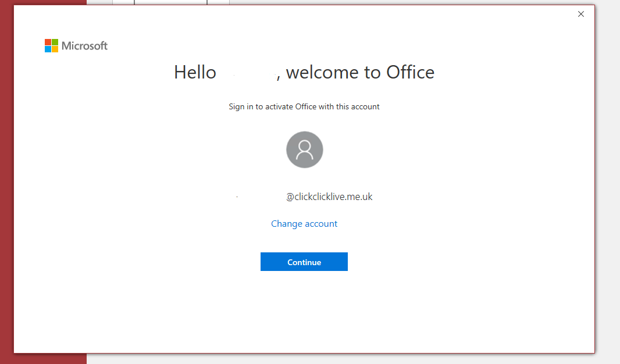This screenshot has width=620, height=364.
Task: Click the blanked-out name after Hello
Action: pos(247,73)
